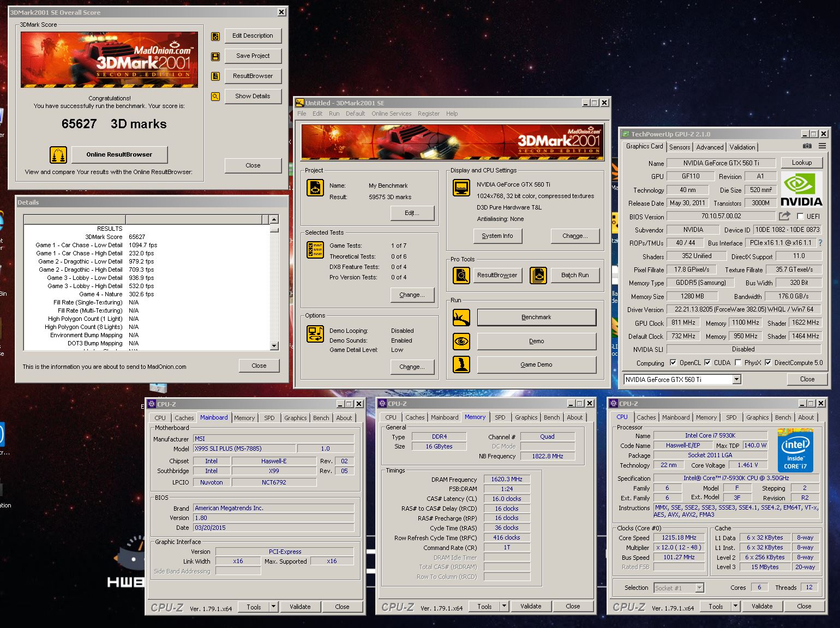Click Change... under Options section
The height and width of the screenshot is (628, 840).
click(x=412, y=367)
